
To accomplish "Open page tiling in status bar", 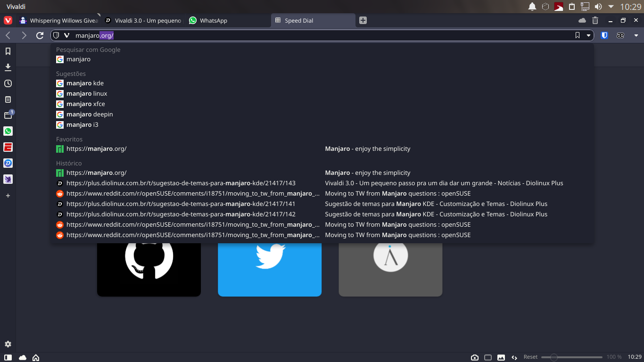I will pos(488,357).
